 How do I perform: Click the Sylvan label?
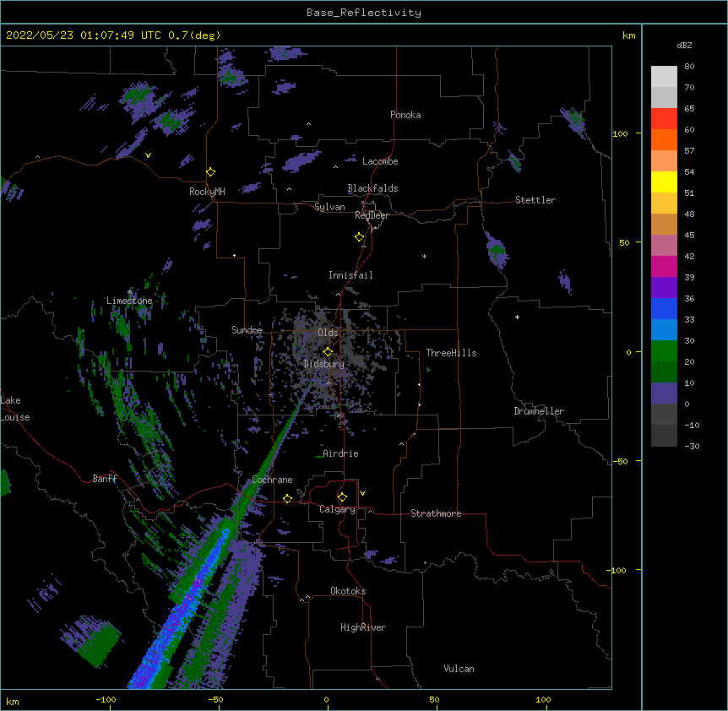(329, 207)
